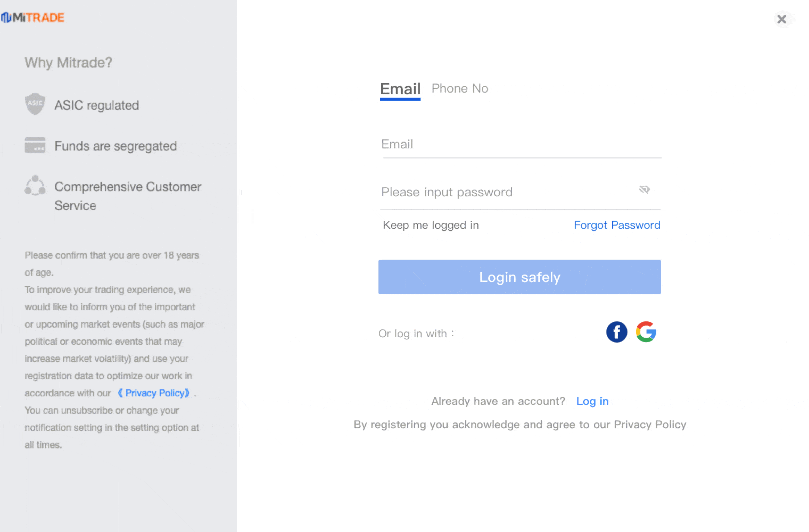Switch to the Email tab
Screen dimensions: 809x532
tap(400, 89)
